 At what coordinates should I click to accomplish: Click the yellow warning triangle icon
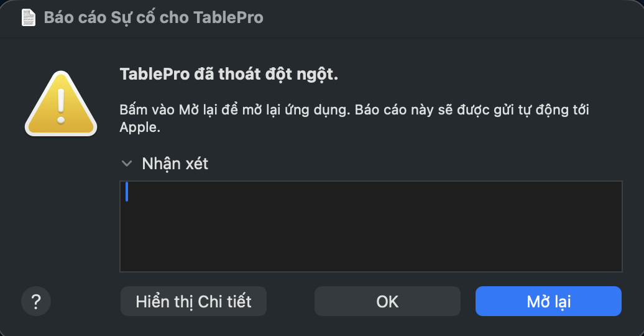tap(61, 104)
